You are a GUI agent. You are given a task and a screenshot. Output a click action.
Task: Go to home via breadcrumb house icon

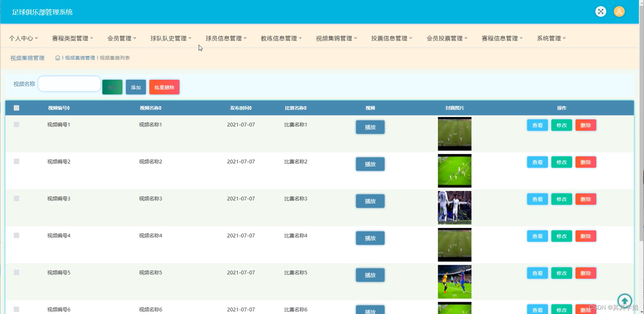tap(57, 58)
